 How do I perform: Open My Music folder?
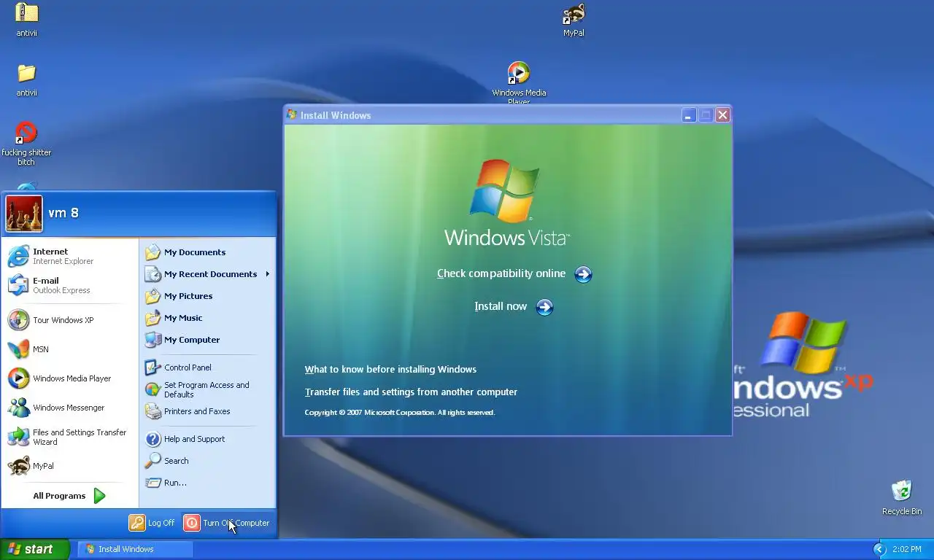207,318
